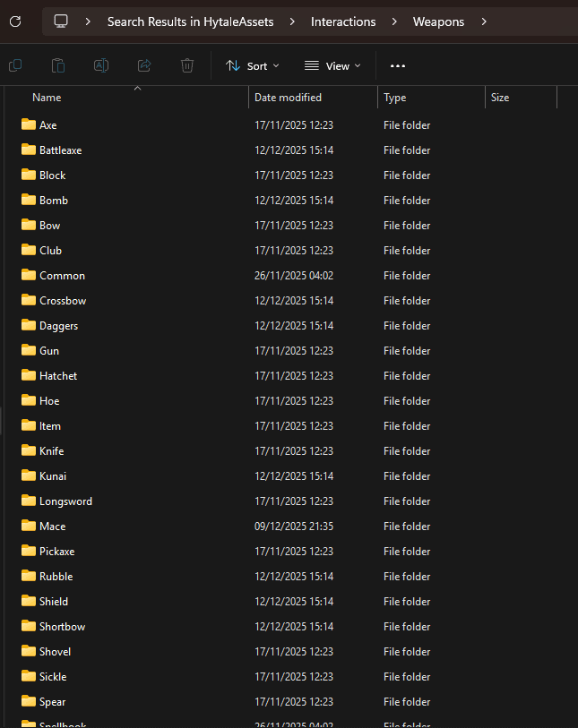Click the Share icon in toolbar
The width and height of the screenshot is (578, 728).
[144, 65]
